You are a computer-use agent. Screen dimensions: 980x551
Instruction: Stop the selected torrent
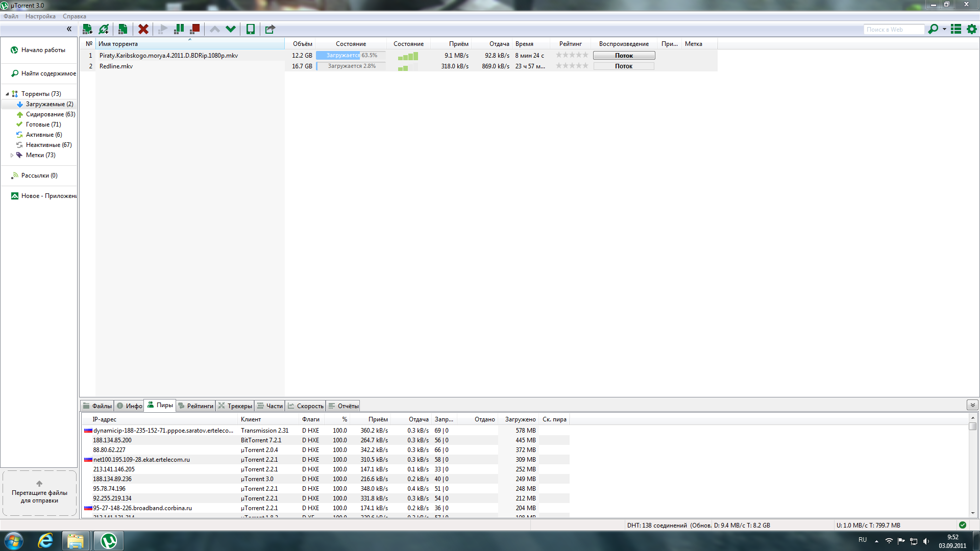pyautogui.click(x=194, y=29)
